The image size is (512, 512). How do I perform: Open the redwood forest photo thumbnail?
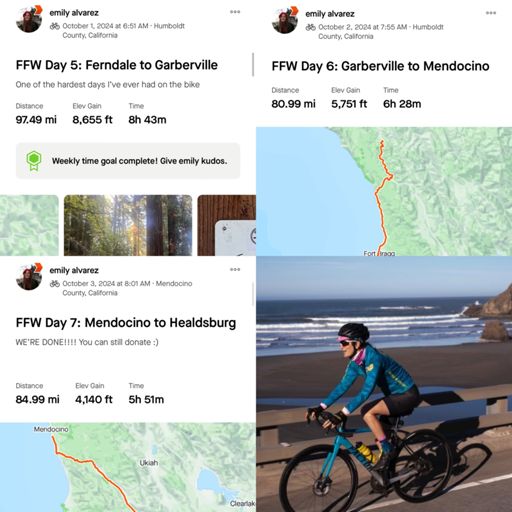(x=128, y=225)
